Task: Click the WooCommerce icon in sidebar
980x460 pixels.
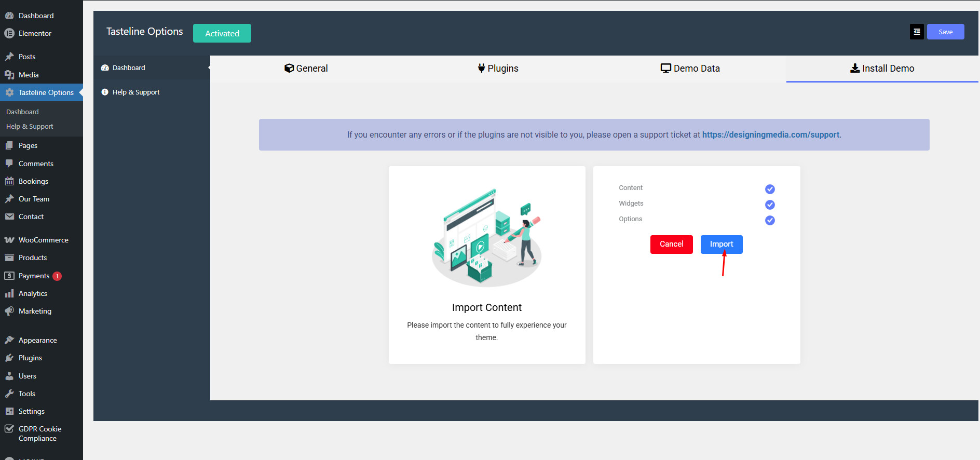Action: (x=9, y=240)
